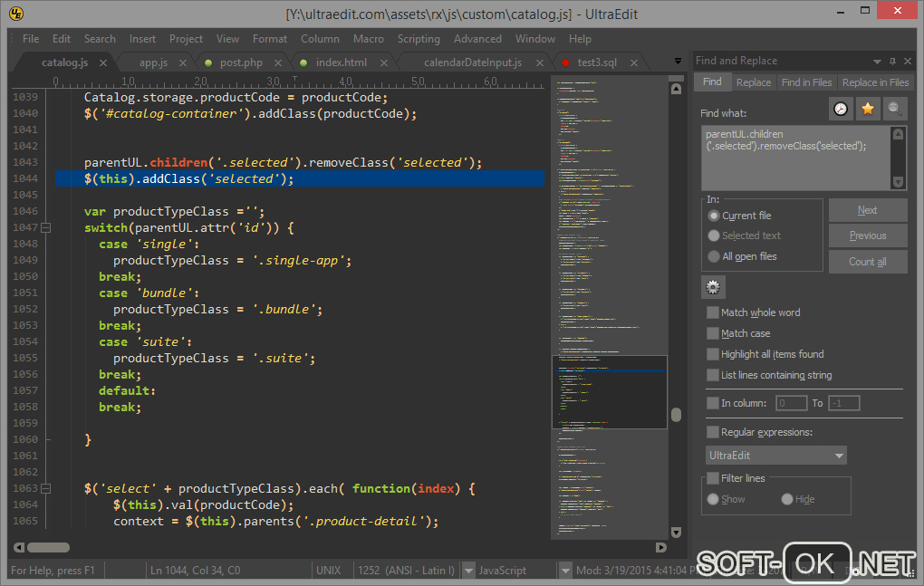Switch to the Find in Files tab
The height and width of the screenshot is (586, 924).
[806, 82]
